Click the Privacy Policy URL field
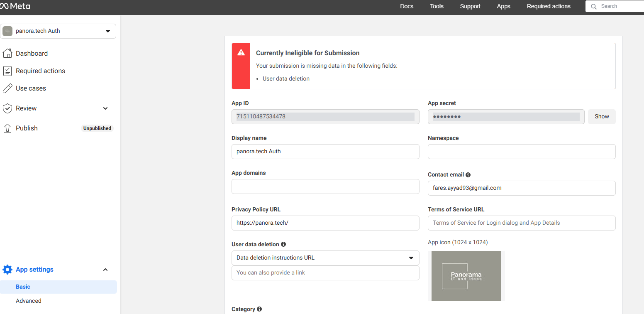Viewport: 644px width, 314px height. coord(325,223)
